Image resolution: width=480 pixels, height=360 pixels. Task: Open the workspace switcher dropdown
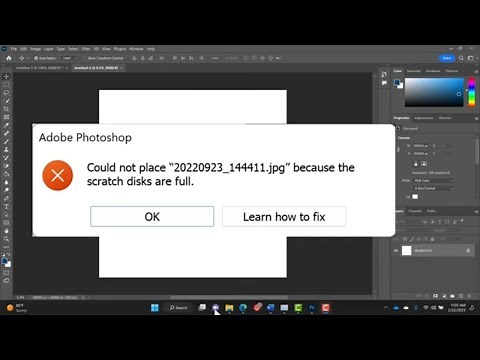[471, 58]
